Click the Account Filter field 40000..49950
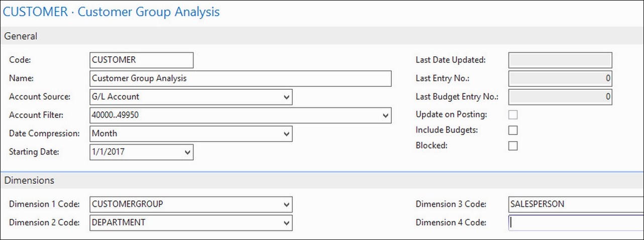 235,115
